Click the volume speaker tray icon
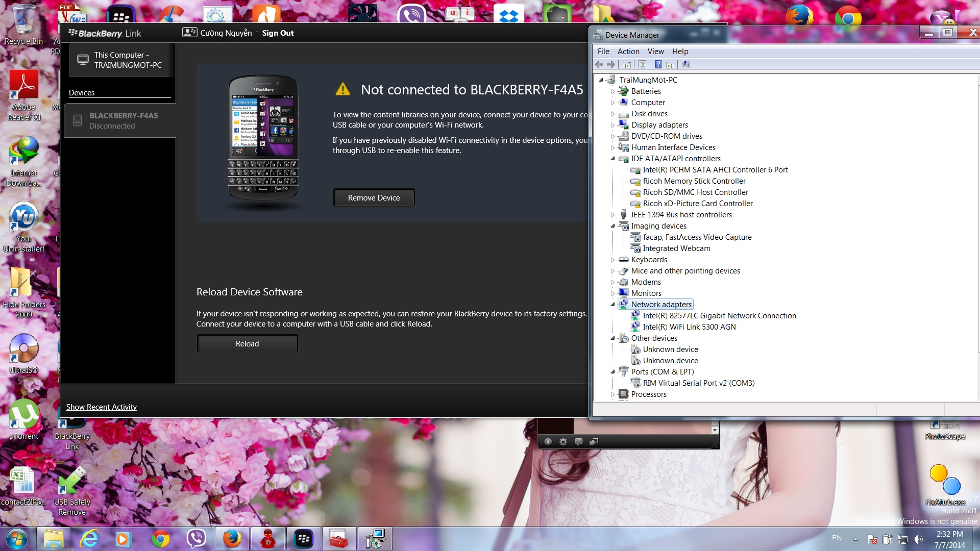Image resolution: width=980 pixels, height=551 pixels. pos(918,539)
